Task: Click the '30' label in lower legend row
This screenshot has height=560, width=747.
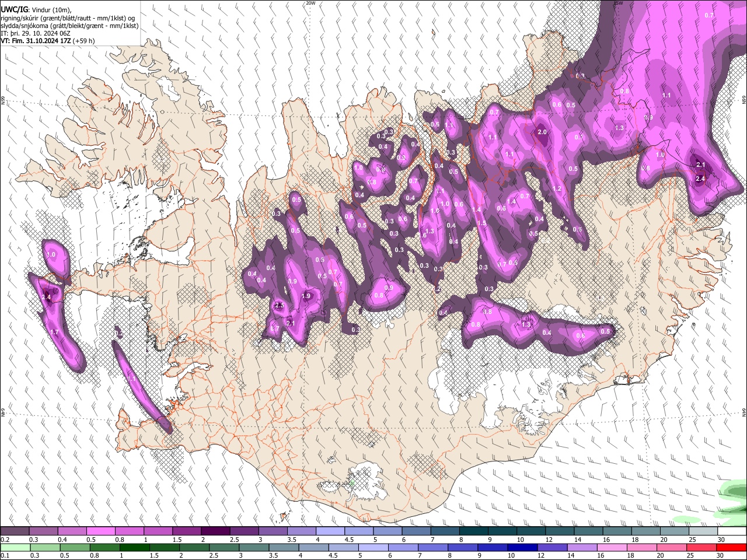Action: point(721,556)
